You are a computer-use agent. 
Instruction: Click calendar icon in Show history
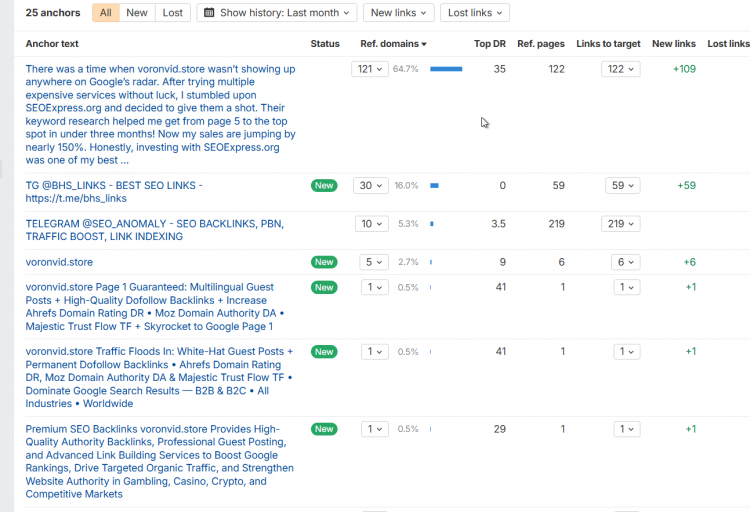[209, 13]
